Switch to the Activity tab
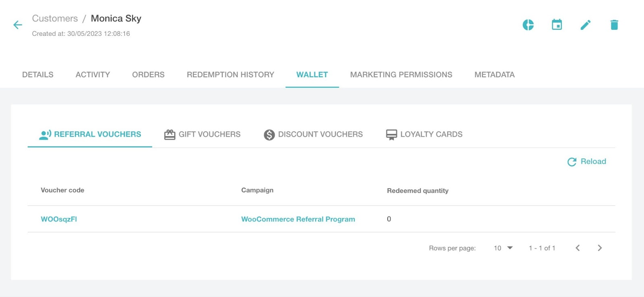Viewport: 644px width, 297px height. (93, 75)
